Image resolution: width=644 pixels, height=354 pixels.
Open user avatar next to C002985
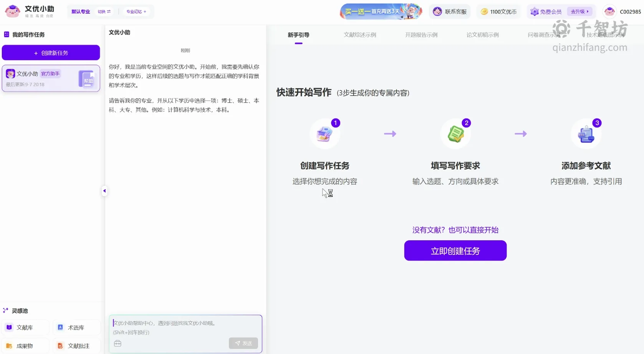(x=609, y=12)
